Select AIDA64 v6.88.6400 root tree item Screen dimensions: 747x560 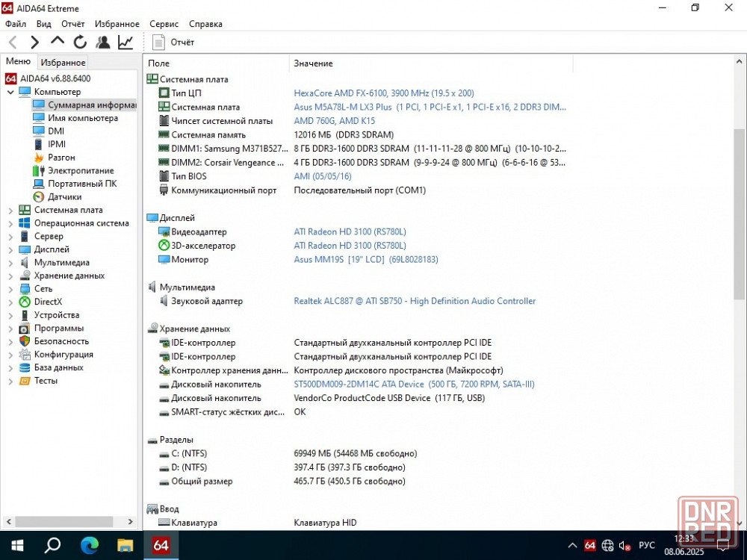pos(55,78)
